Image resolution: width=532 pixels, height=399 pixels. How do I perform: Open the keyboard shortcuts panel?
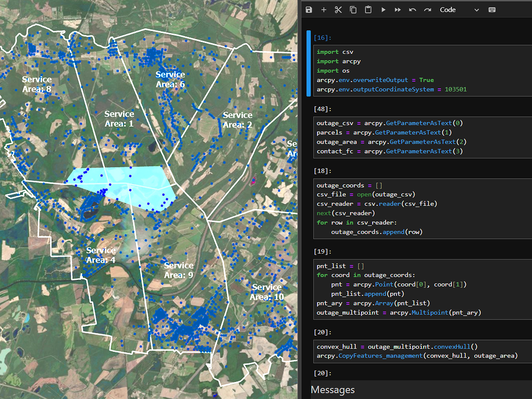click(x=492, y=10)
